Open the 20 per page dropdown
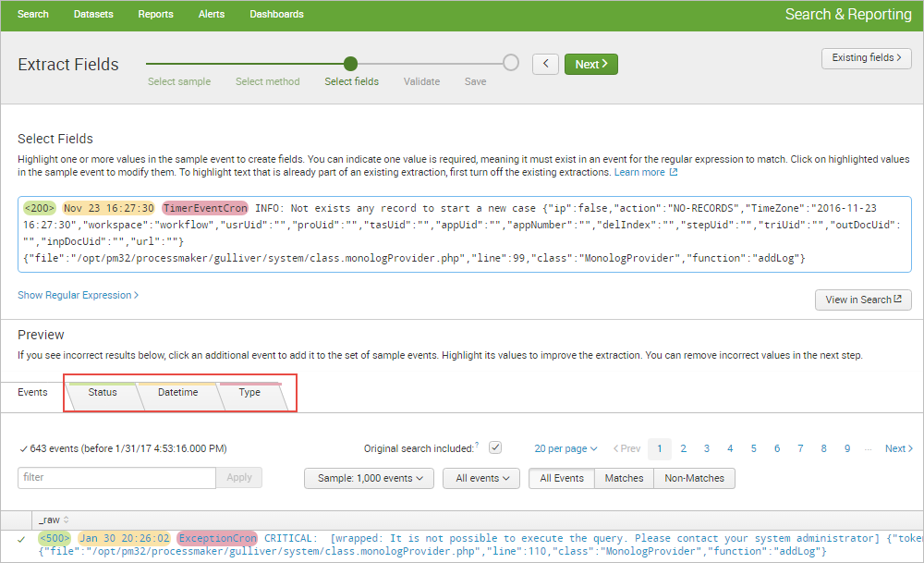The height and width of the screenshot is (563, 924). [565, 448]
